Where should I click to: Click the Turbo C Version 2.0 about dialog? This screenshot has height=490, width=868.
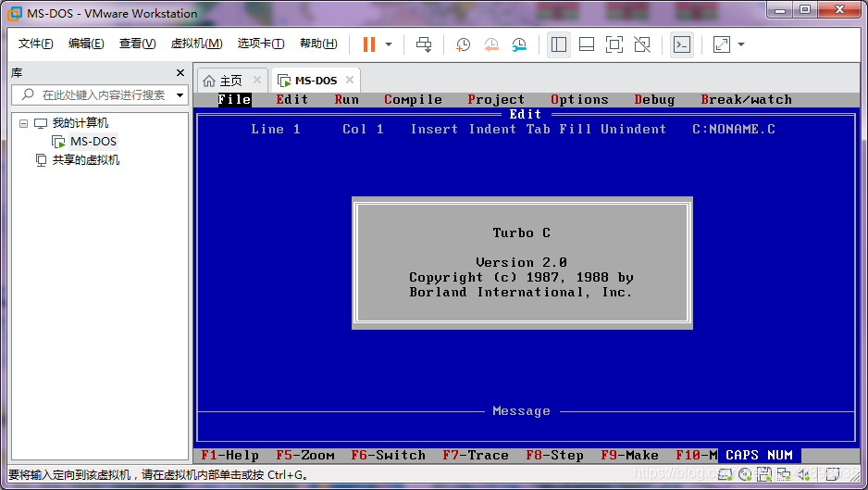[522, 263]
